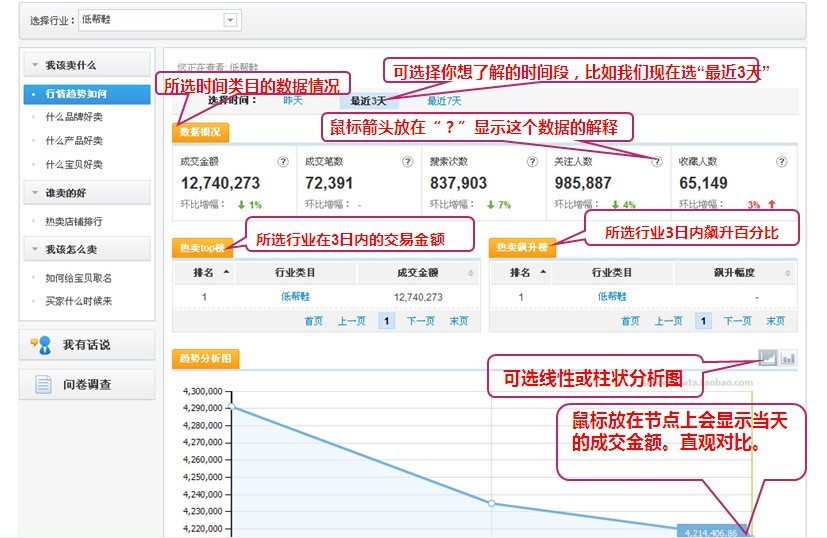This screenshot has height=538, width=827.
Task: Open the 选择行业 industry dropdown
Action: point(160,20)
